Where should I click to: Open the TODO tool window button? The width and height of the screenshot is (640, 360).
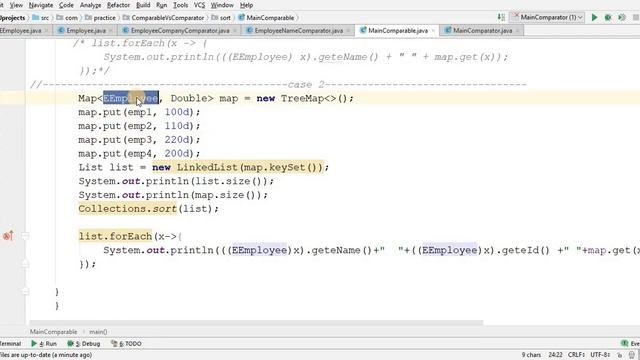click(126, 344)
